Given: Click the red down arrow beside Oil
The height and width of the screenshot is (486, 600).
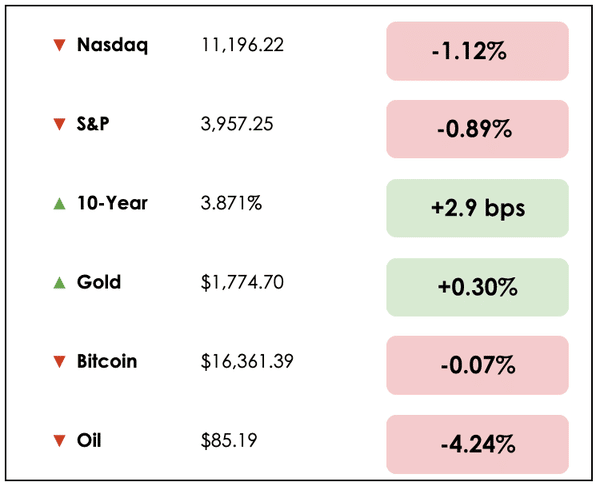Looking at the screenshot, I should tap(59, 440).
